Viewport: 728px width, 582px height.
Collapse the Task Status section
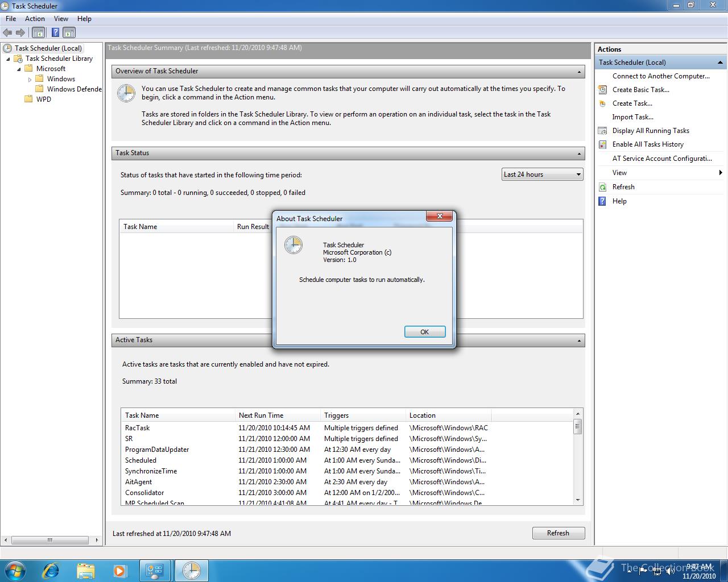[x=579, y=153]
